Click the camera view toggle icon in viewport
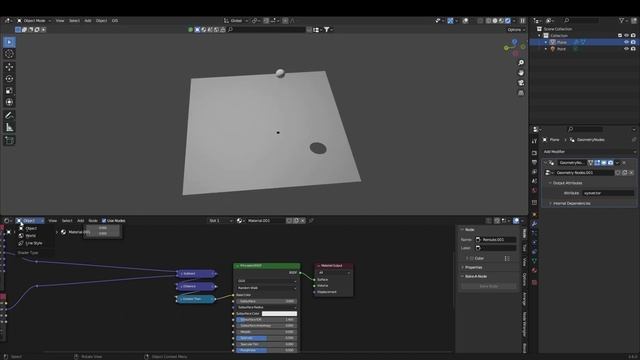This screenshot has height=360, width=640. coord(521,83)
